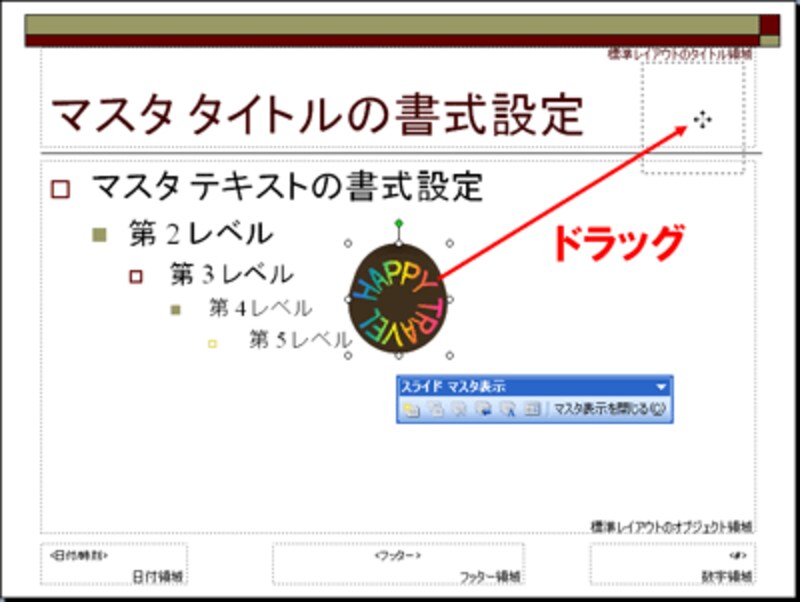Click the small olive bullet of 第 4 レベル

pyautogui.click(x=176, y=310)
